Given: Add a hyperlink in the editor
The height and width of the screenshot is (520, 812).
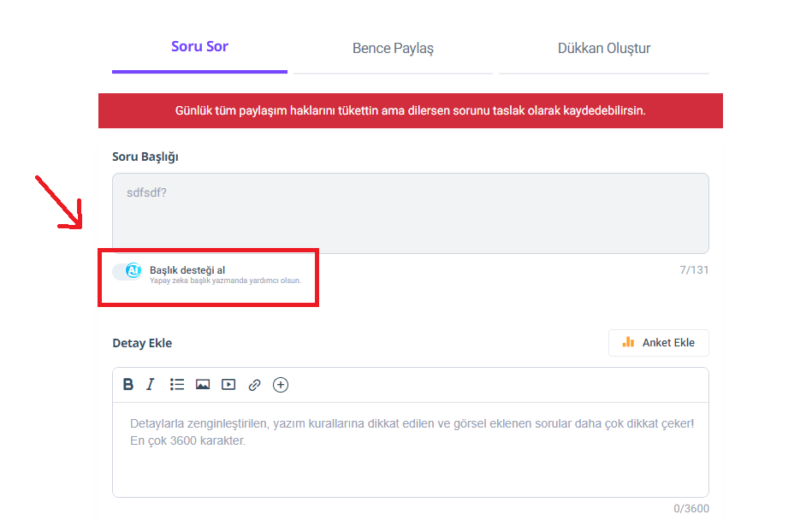Looking at the screenshot, I should pyautogui.click(x=254, y=385).
